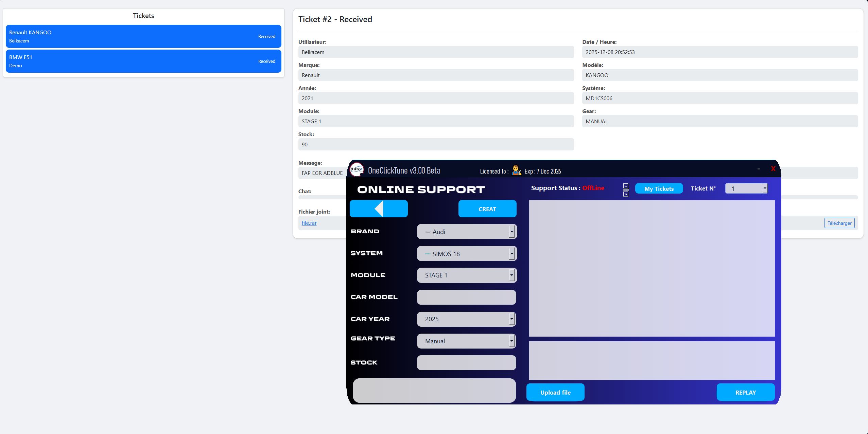868x434 pixels.
Task: Close OneClickTune with the red X
Action: pyautogui.click(x=773, y=169)
